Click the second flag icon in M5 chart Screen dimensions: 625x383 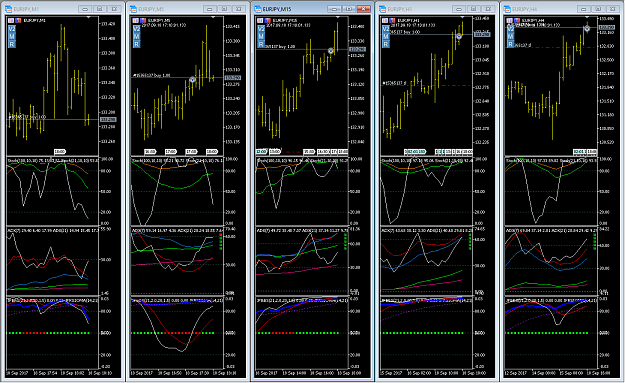pyautogui.click(x=142, y=20)
